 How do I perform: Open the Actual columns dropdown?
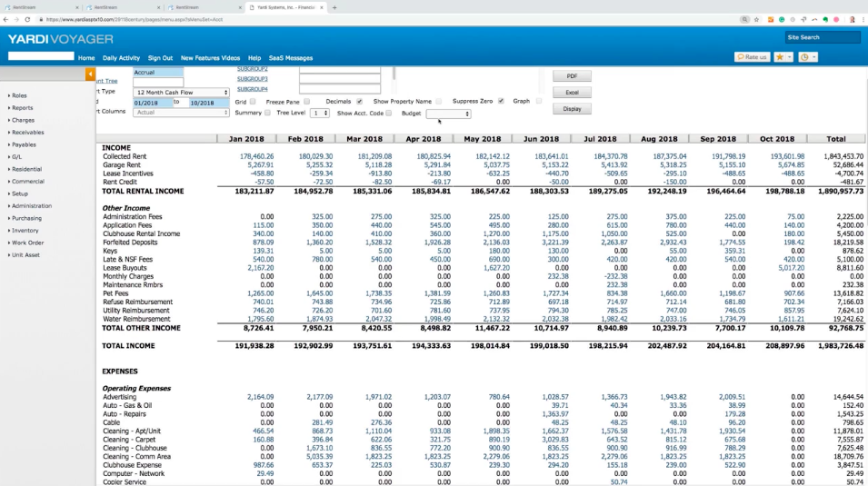[x=181, y=113]
